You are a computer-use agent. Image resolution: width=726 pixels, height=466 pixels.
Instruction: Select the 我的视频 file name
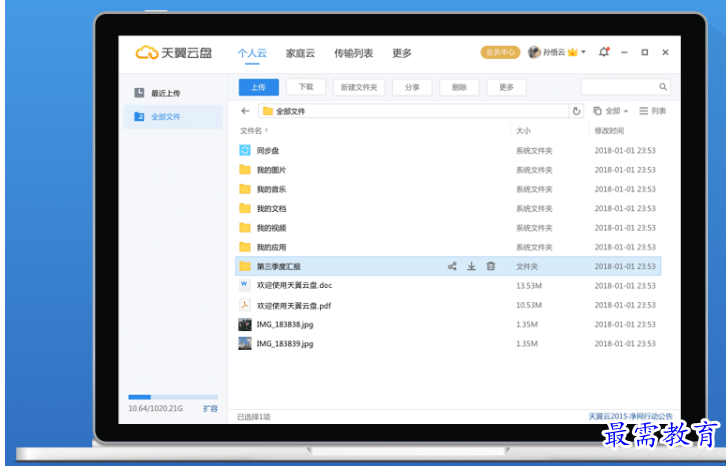[271, 227]
